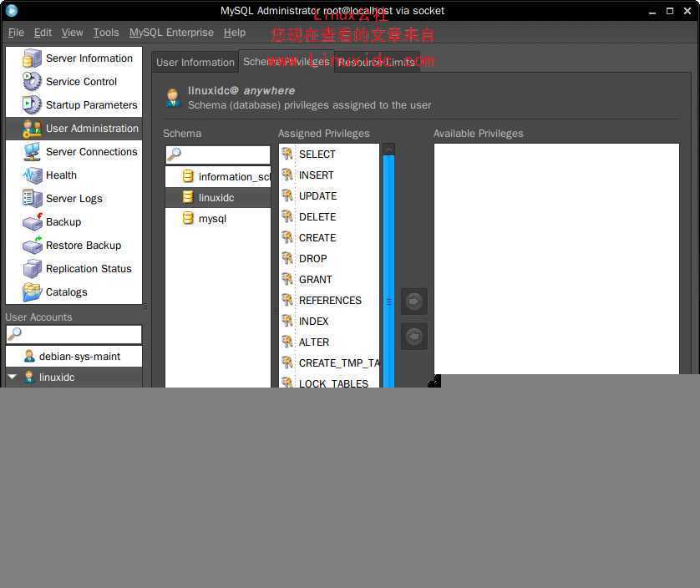Image resolution: width=700 pixels, height=588 pixels.
Task: Select the REFERENCES privilege entry
Action: pos(329,301)
